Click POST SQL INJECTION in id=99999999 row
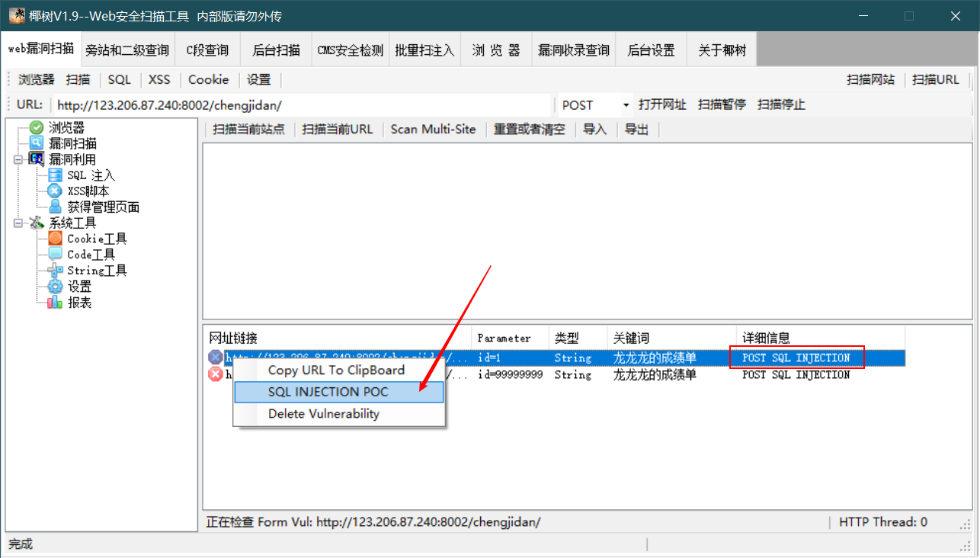 click(796, 375)
